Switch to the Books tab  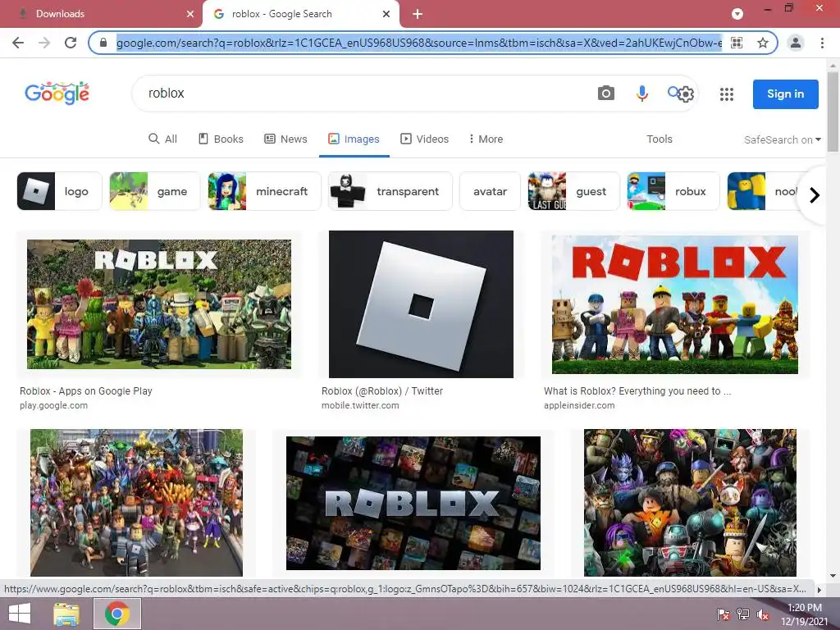point(221,139)
